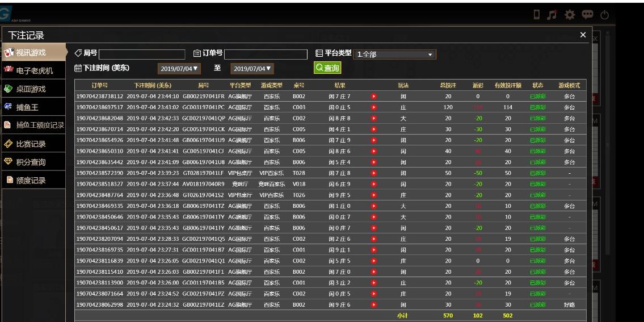The width and height of the screenshot is (644, 322).
Task: Open settings gear icon in top bar
Action: click(570, 15)
